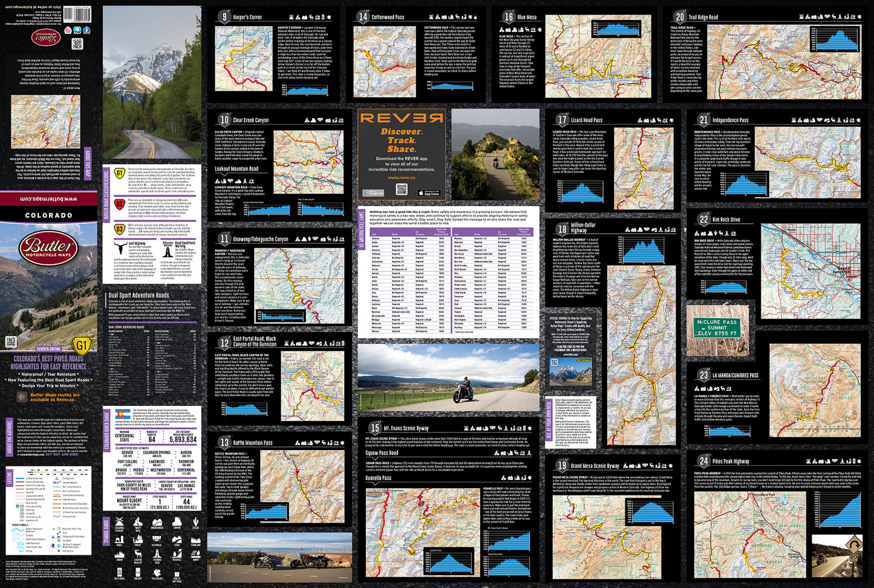Click the Desert cactus symbol icon

pyautogui.click(x=195, y=522)
